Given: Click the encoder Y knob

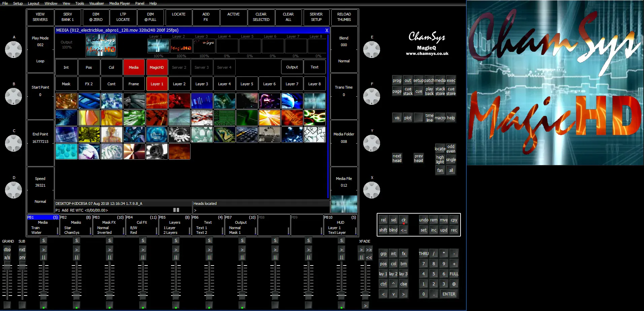Looking at the screenshot, I should (x=372, y=143).
